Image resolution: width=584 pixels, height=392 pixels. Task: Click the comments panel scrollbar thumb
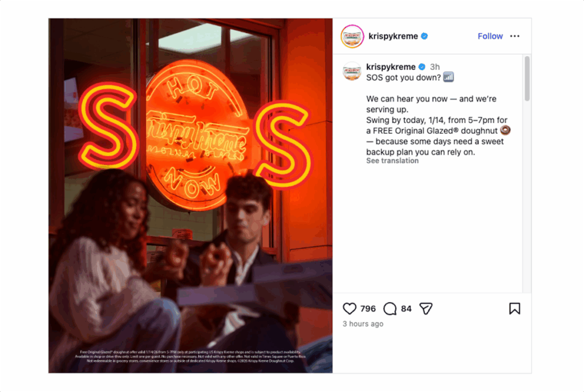coord(526,79)
